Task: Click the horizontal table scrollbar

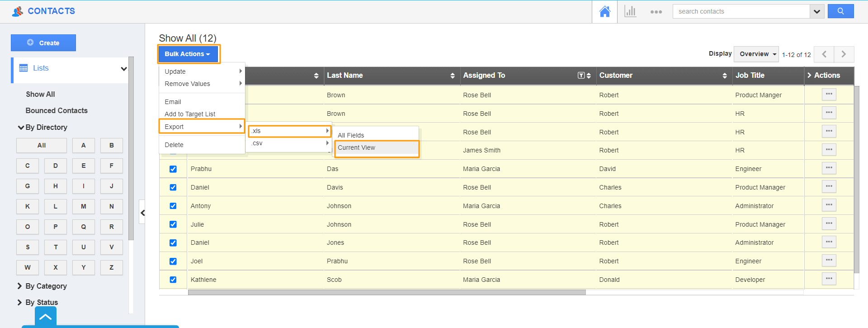Action: (387, 292)
